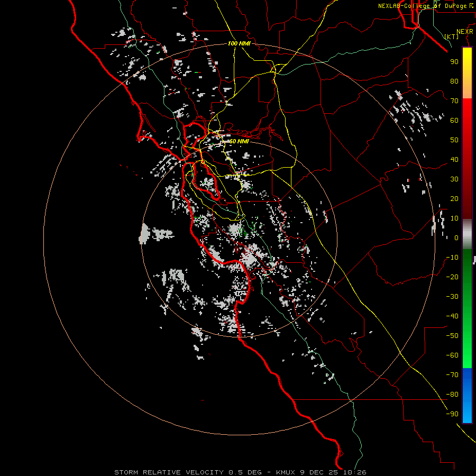Screen dimensions: 476x476
Task: Click the "50" value on the velocity scale
Action: [x=454, y=140]
